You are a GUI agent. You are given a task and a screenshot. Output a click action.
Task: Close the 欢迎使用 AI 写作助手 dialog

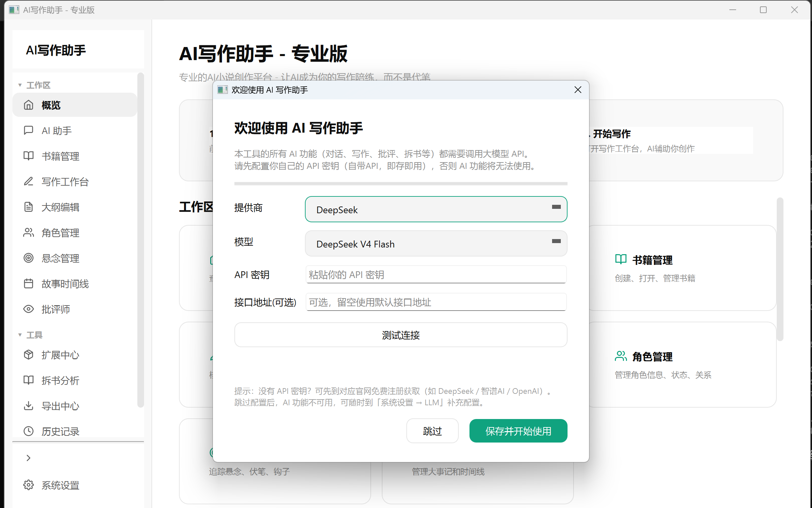click(x=578, y=90)
